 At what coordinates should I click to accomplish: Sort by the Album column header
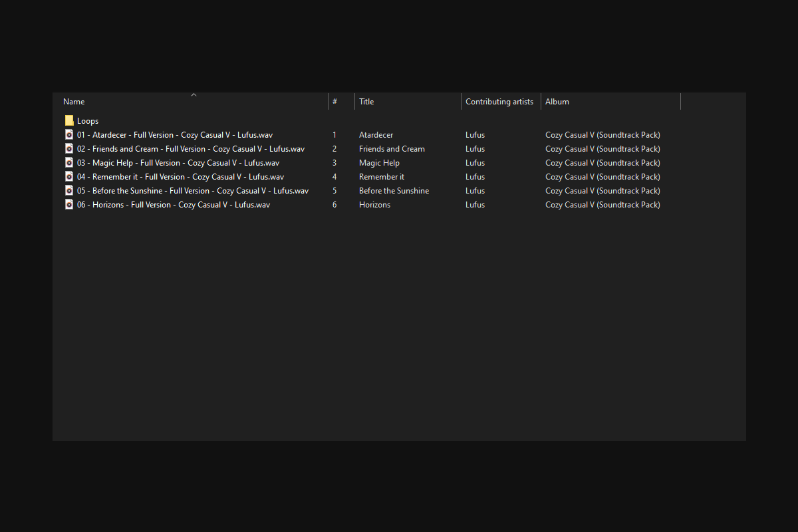point(610,102)
